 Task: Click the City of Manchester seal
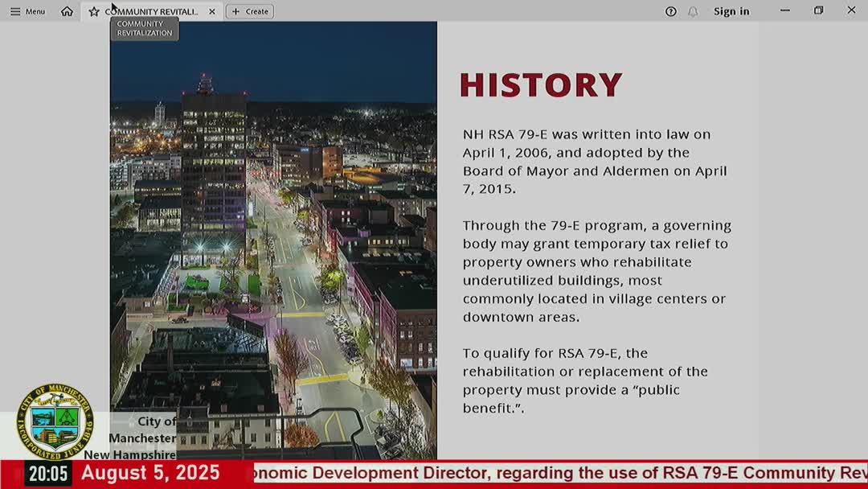click(55, 417)
